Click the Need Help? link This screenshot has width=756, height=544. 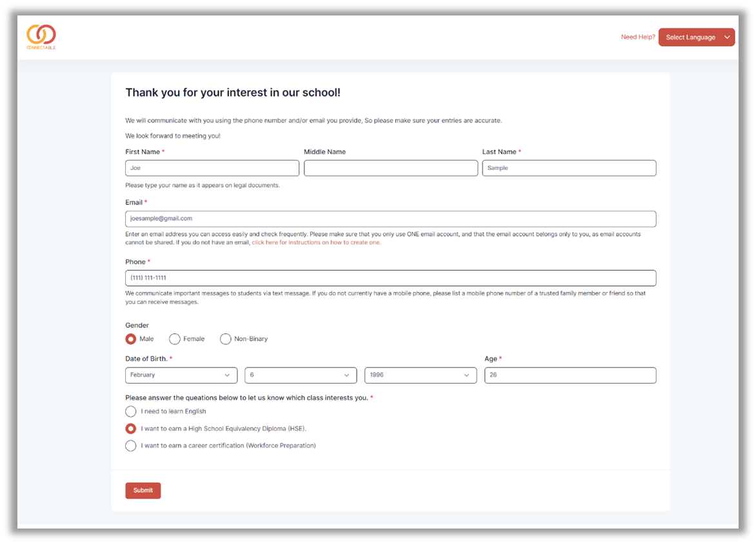(x=637, y=37)
